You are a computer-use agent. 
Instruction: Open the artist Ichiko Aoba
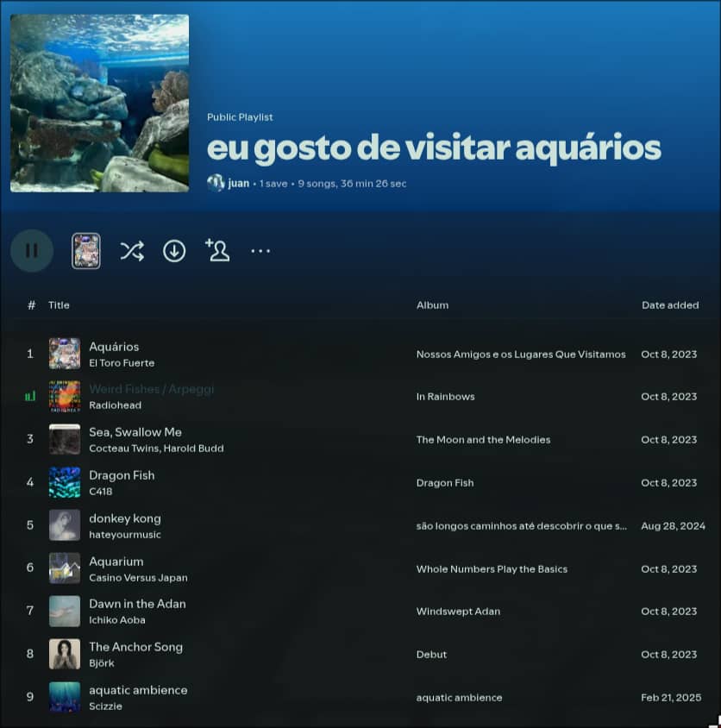click(117, 620)
